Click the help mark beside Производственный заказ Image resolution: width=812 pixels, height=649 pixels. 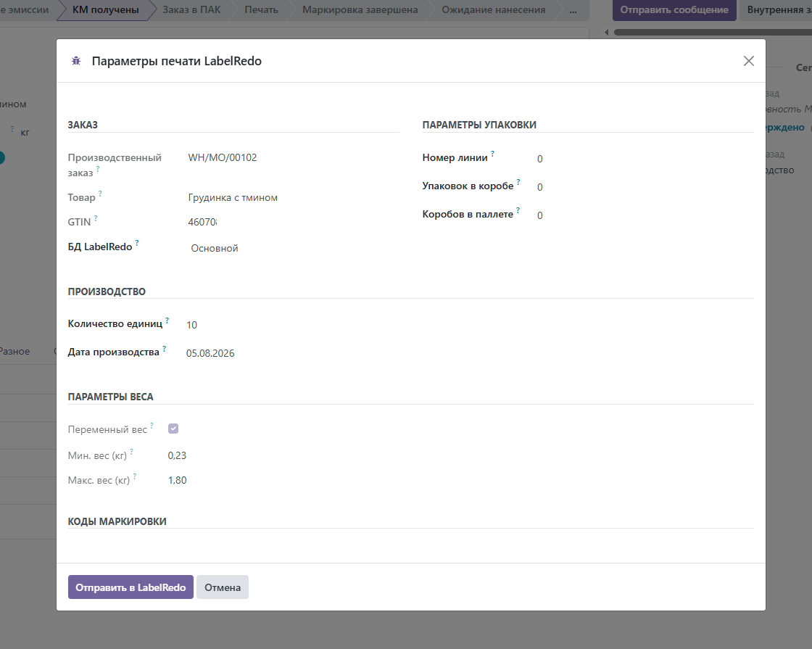click(x=97, y=169)
